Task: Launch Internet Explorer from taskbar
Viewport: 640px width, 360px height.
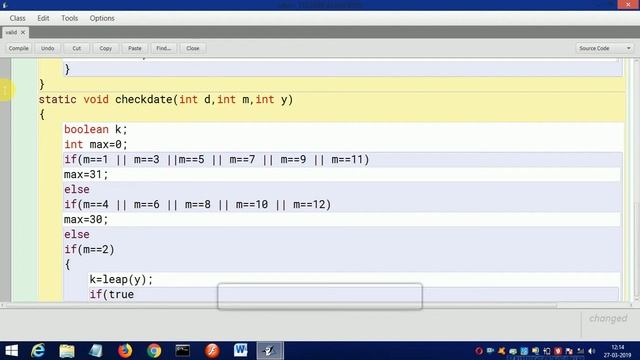Action: [38, 351]
